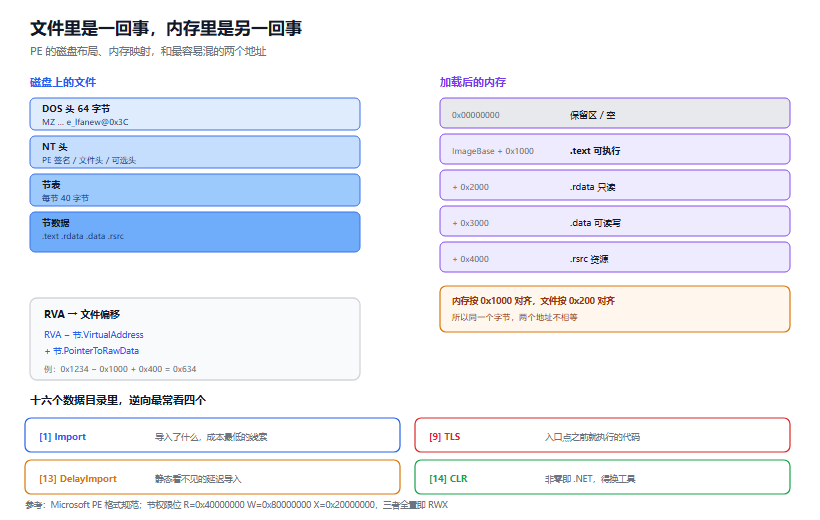This screenshot has height=520, width=820.
Task: Click the footnote mentioning Microsoft PE 格式规范
Action: 236,505
